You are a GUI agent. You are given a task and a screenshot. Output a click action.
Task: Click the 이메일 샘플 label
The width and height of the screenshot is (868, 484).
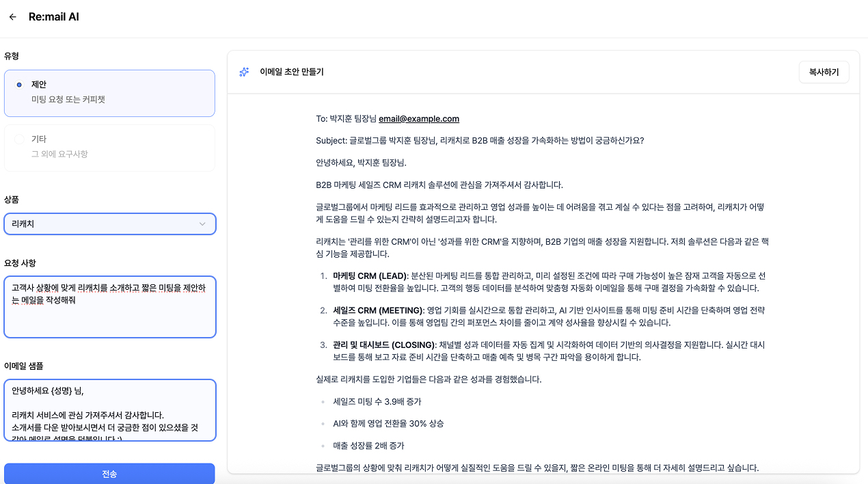pos(24,366)
